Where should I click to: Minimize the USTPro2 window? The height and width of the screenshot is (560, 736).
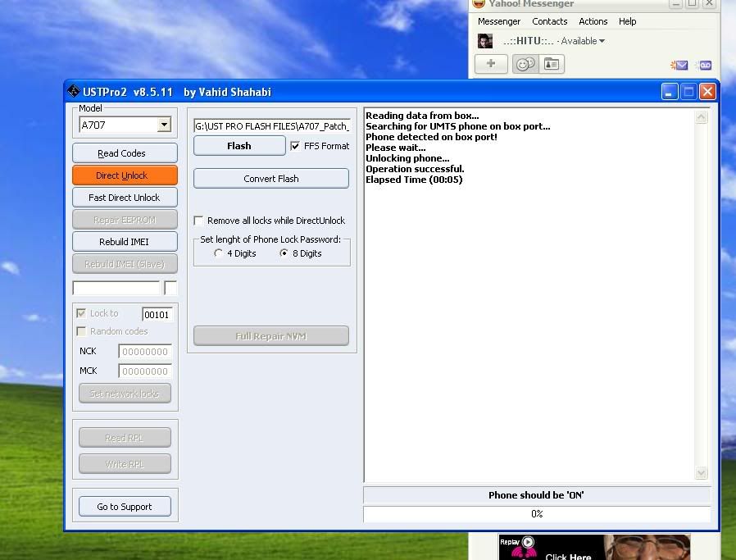point(670,92)
